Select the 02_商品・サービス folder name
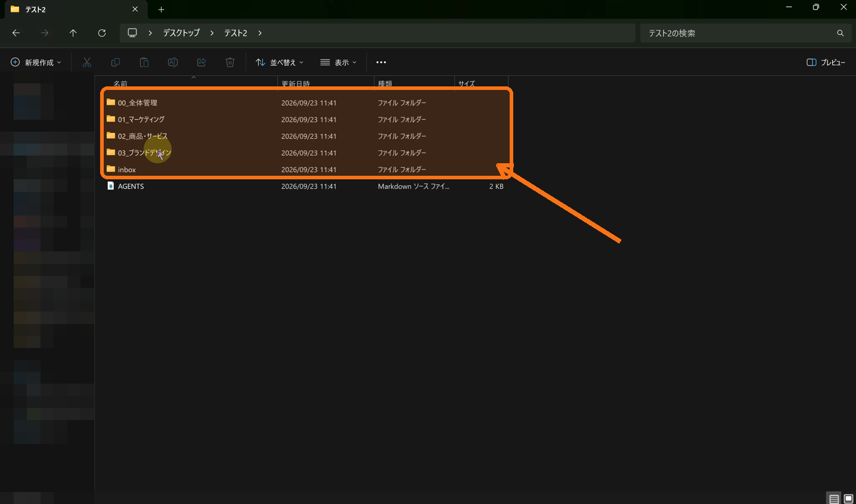 (x=142, y=136)
